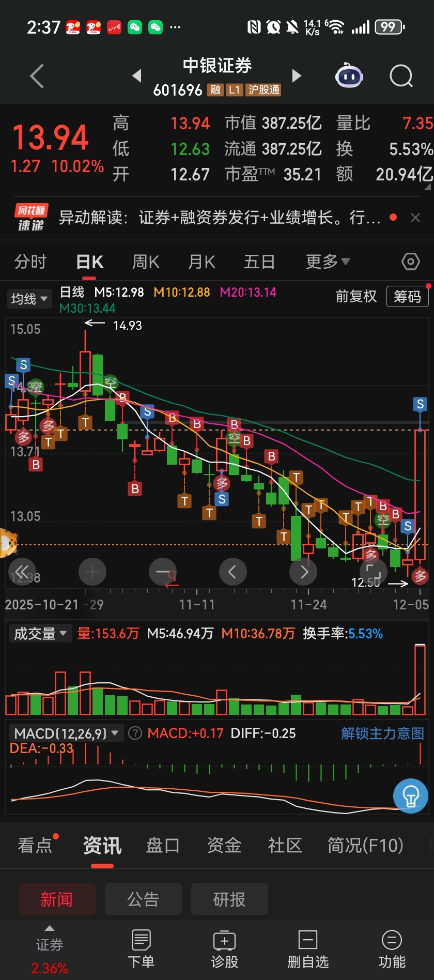The height and width of the screenshot is (980, 434).
Task: Open the 看点 tab
Action: (x=35, y=846)
